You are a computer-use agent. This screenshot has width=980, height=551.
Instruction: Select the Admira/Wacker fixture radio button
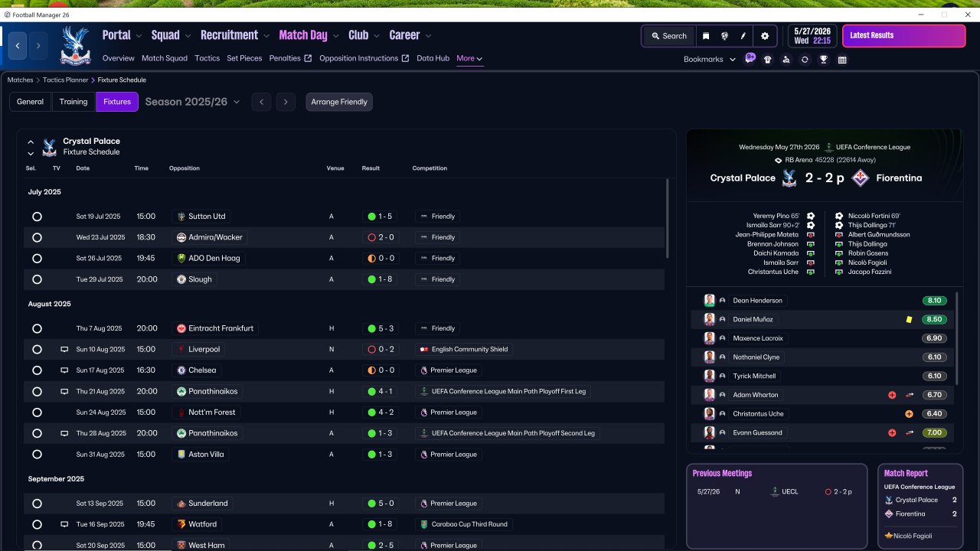pos(37,237)
